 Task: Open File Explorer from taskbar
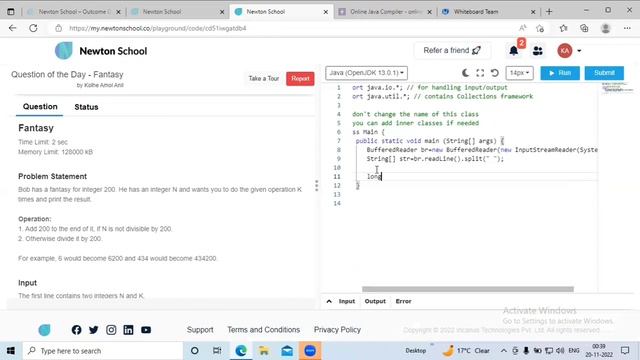point(264,351)
